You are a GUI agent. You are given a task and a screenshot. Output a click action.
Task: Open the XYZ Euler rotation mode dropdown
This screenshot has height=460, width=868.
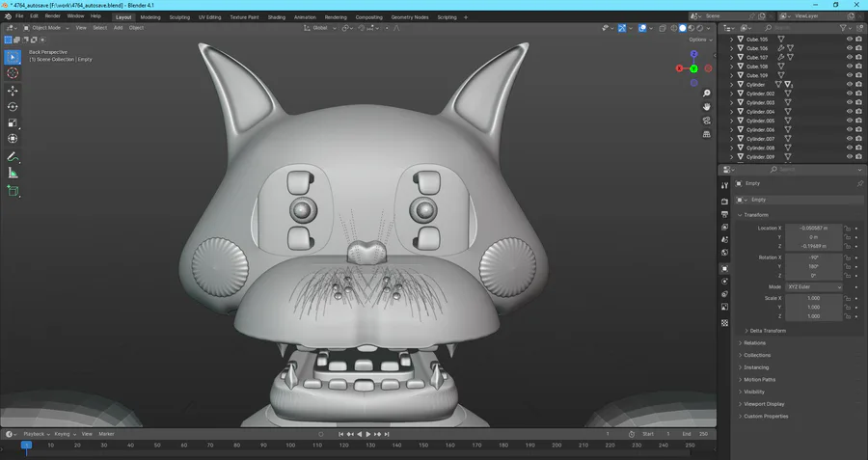point(814,286)
